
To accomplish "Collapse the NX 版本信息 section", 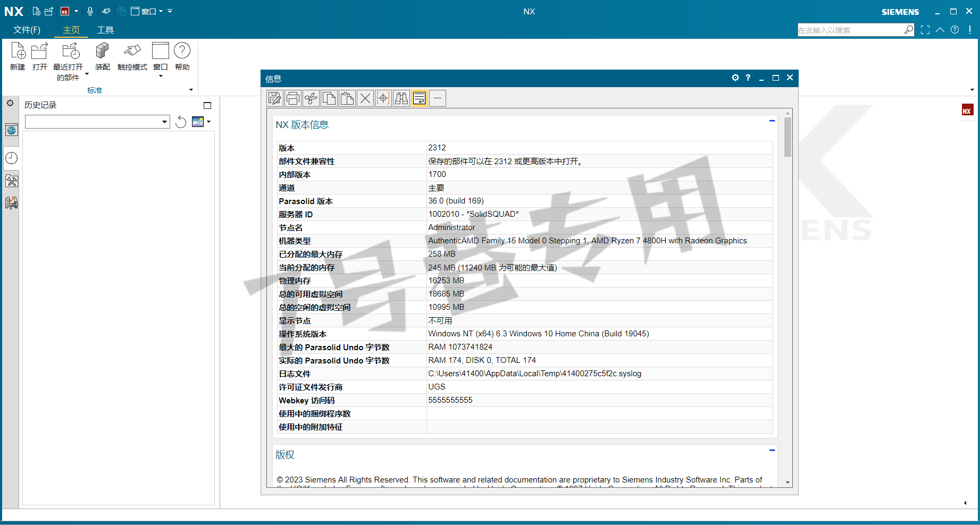I will click(x=772, y=121).
